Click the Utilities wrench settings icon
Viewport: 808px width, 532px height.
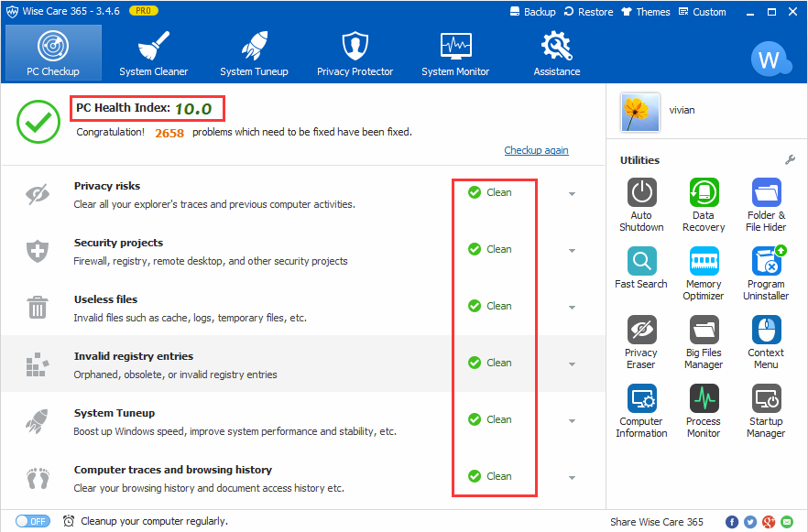tap(790, 160)
